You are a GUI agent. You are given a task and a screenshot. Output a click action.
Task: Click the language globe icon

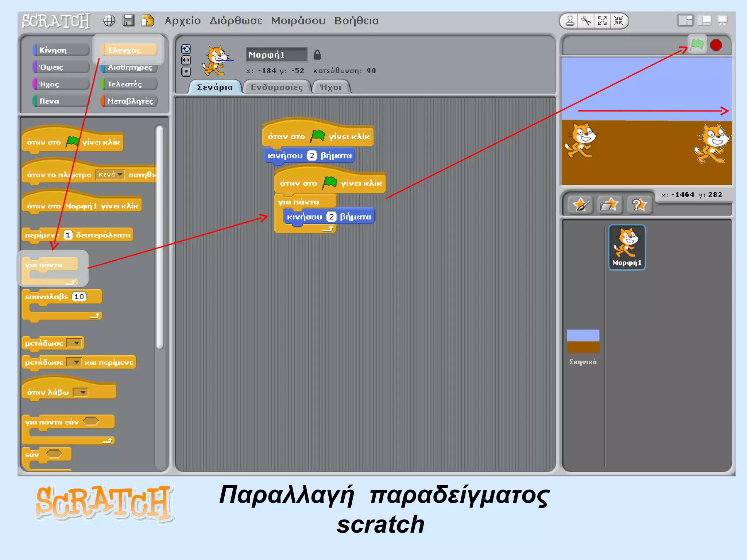click(x=109, y=21)
